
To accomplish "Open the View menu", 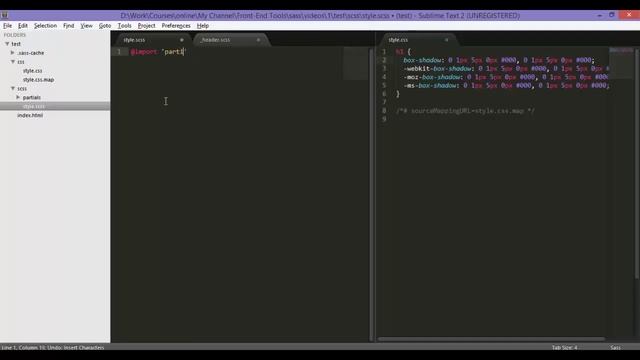I will tap(86, 25).
